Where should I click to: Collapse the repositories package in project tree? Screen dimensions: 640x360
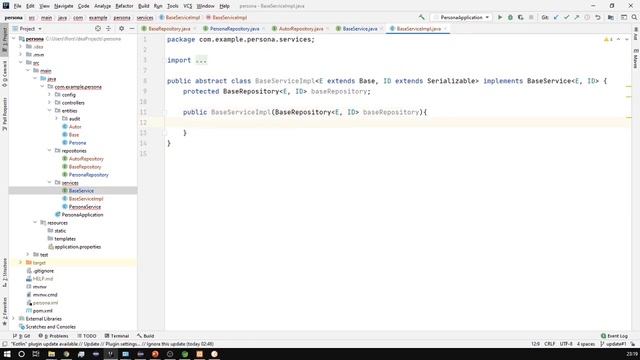(49, 151)
